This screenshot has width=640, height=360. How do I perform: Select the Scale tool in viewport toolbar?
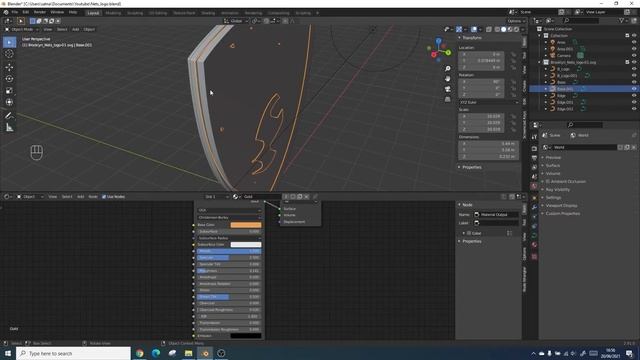coord(9,91)
